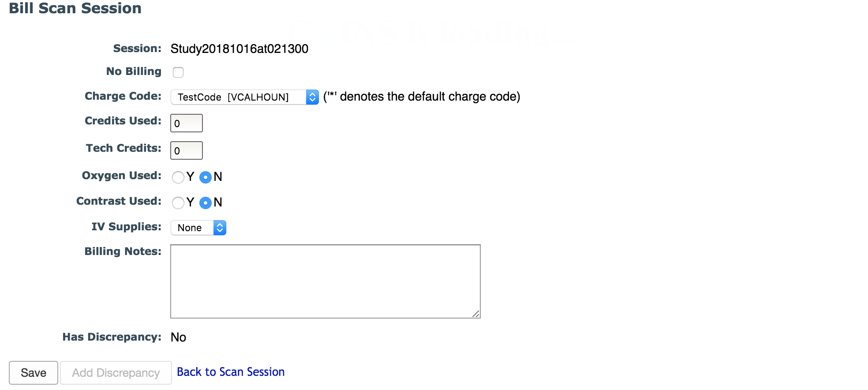Screen dimensions: 868x390
Task: Click the No Billing label text
Action: tap(134, 71)
